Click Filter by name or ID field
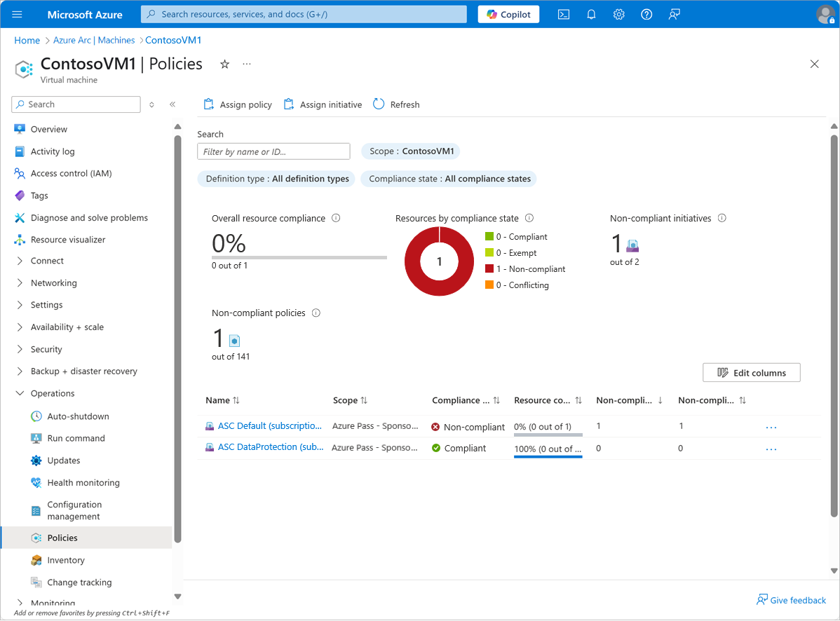840x621 pixels. click(x=273, y=151)
